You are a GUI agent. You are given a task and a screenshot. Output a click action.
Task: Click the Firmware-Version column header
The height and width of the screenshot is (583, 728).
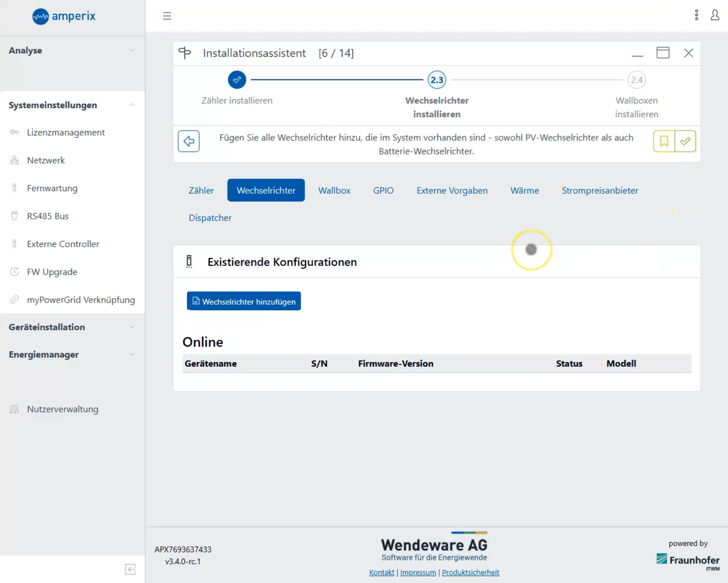396,364
